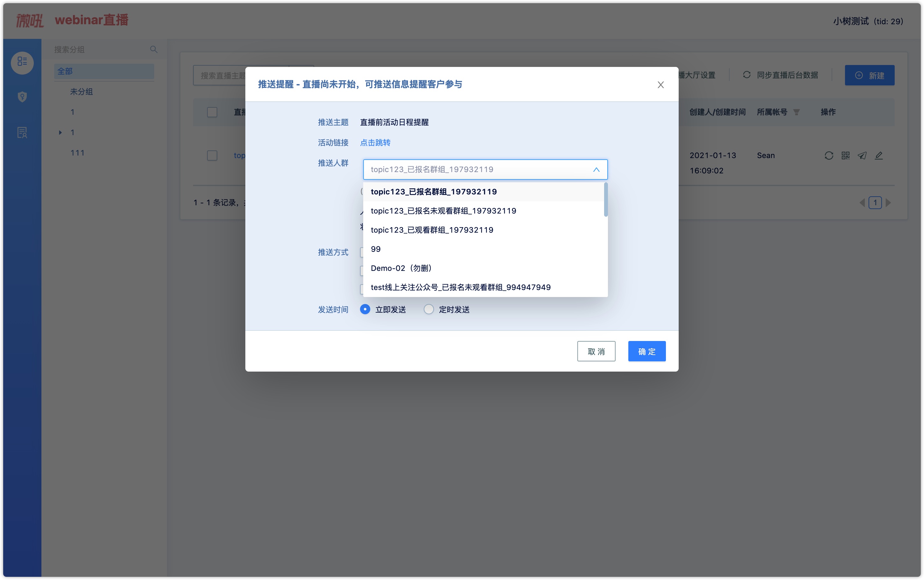
Task: Choose test线上关注公众号_已报名未观看群组 option
Action: pyautogui.click(x=483, y=287)
